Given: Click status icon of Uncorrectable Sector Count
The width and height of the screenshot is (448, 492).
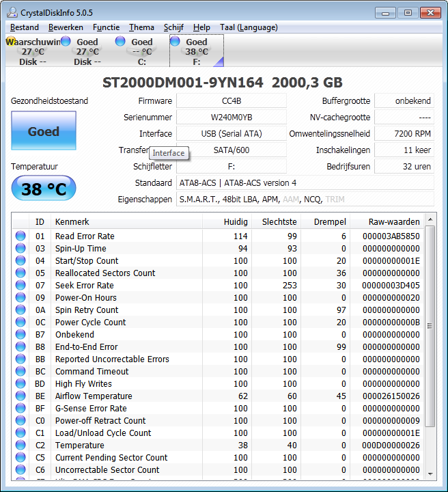Looking at the screenshot, I should 20,469.
